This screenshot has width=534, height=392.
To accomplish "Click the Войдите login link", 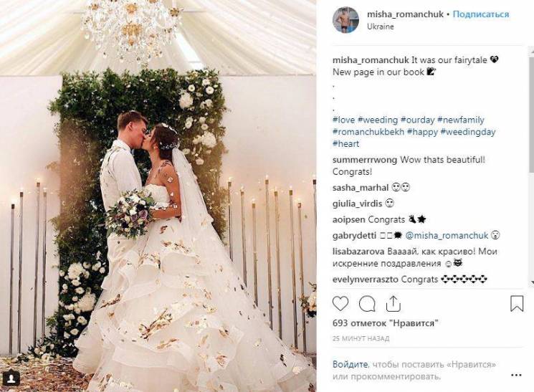I will [350, 365].
